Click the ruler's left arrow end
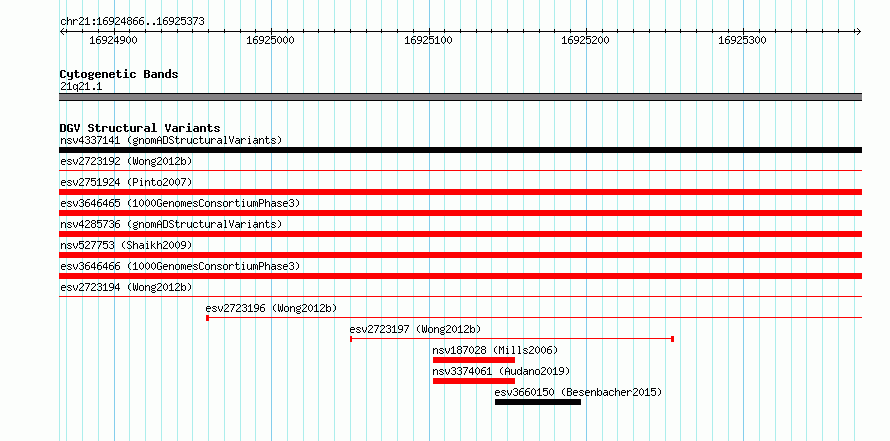 click(x=63, y=31)
